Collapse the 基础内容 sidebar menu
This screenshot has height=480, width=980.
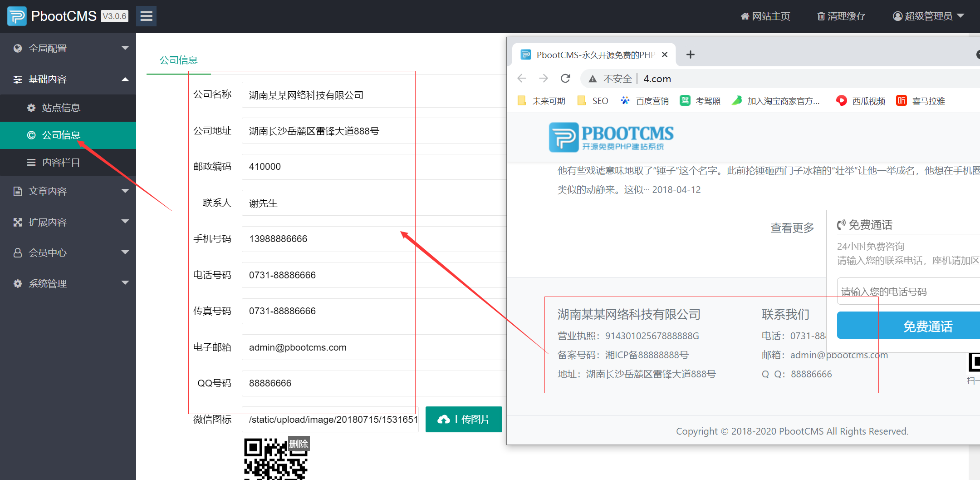(x=68, y=79)
